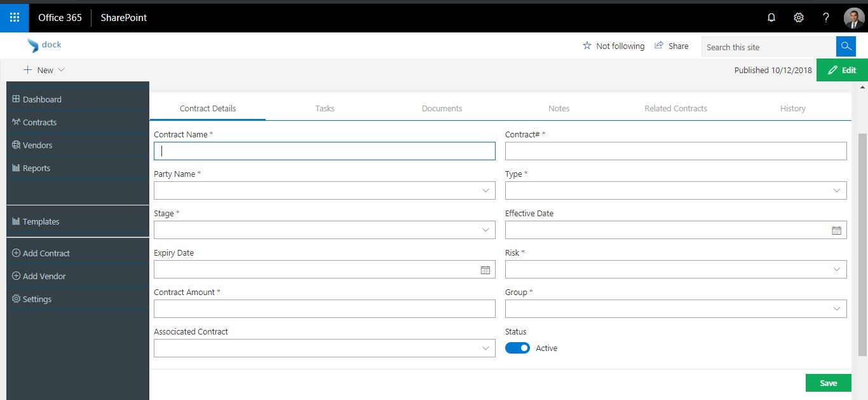Save the contract details
The width and height of the screenshot is (868, 400).
point(827,383)
